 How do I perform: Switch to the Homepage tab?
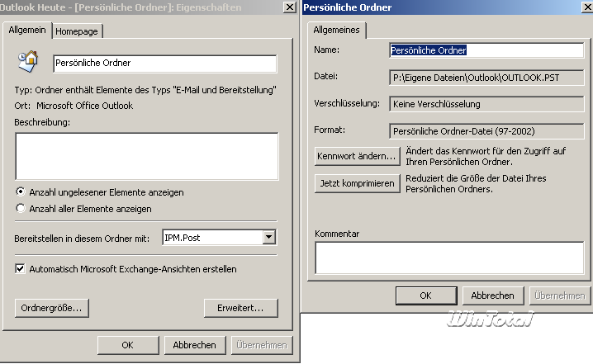pyautogui.click(x=78, y=31)
